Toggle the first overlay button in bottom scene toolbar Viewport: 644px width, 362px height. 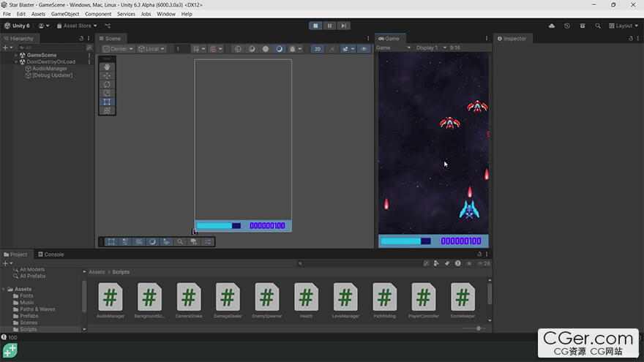tap(111, 242)
